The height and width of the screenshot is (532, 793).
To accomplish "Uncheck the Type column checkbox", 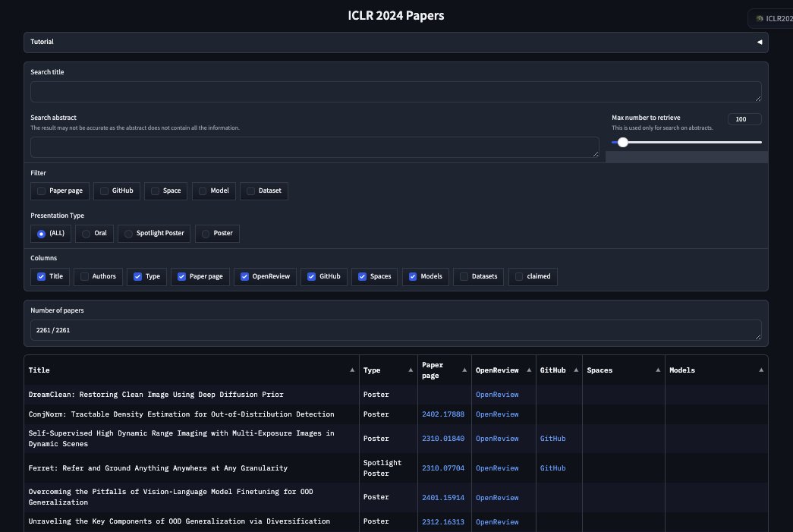I will click(137, 276).
